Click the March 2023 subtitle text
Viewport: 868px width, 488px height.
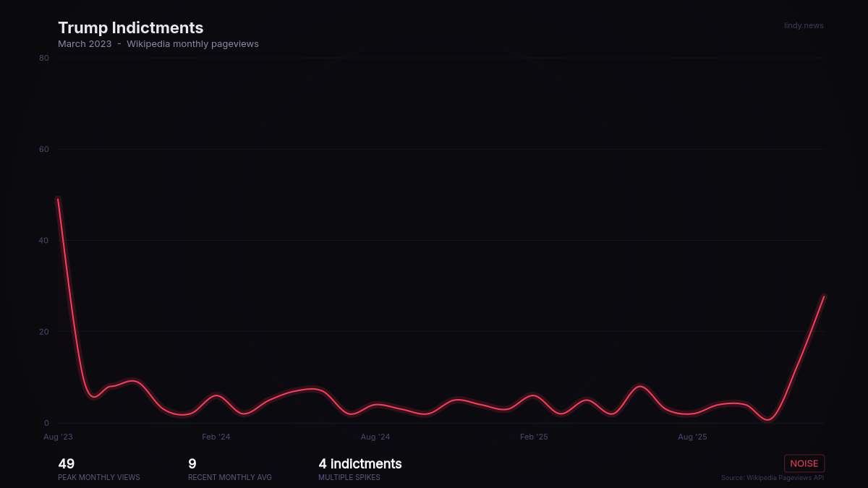(x=85, y=44)
